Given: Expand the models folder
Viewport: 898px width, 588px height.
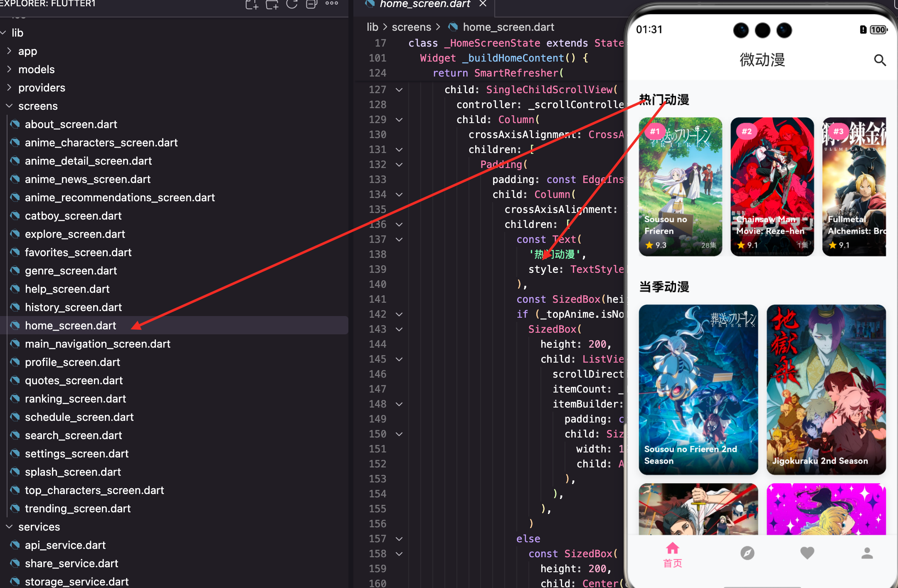Looking at the screenshot, I should (x=36, y=69).
